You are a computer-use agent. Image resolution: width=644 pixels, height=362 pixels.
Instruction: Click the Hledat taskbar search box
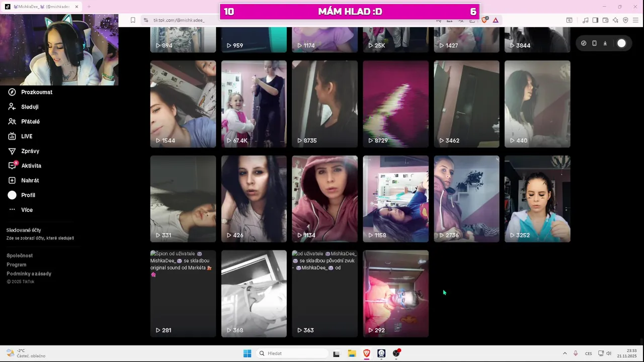[292, 353]
